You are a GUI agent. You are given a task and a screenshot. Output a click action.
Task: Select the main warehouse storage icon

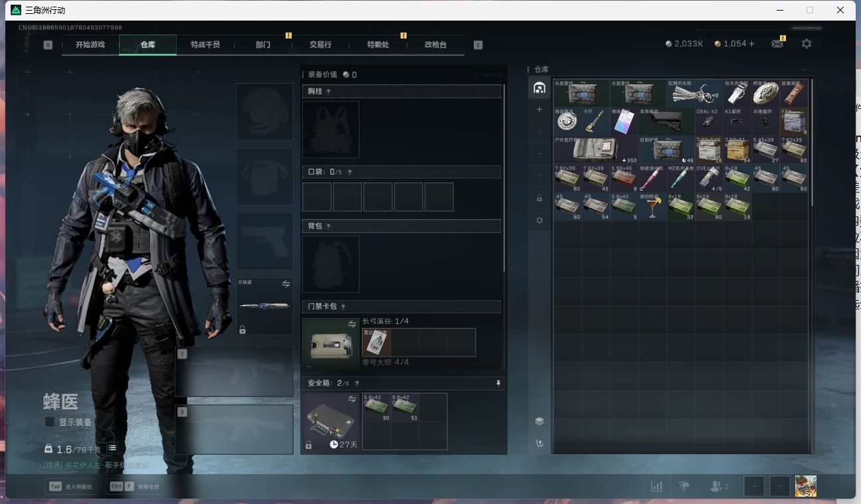[x=539, y=88]
